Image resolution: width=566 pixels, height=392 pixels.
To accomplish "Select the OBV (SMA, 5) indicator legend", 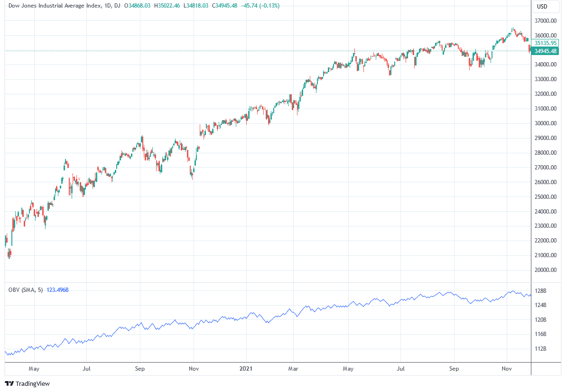I will (26, 289).
